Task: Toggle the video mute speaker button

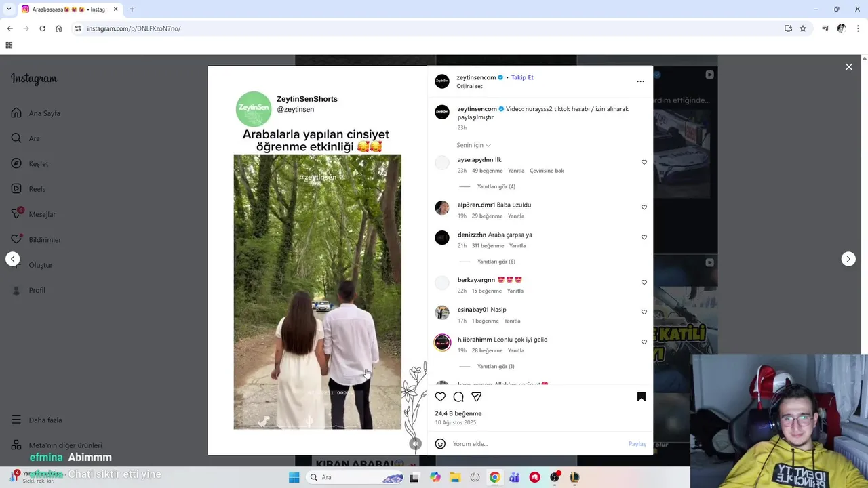Action: 415,444
